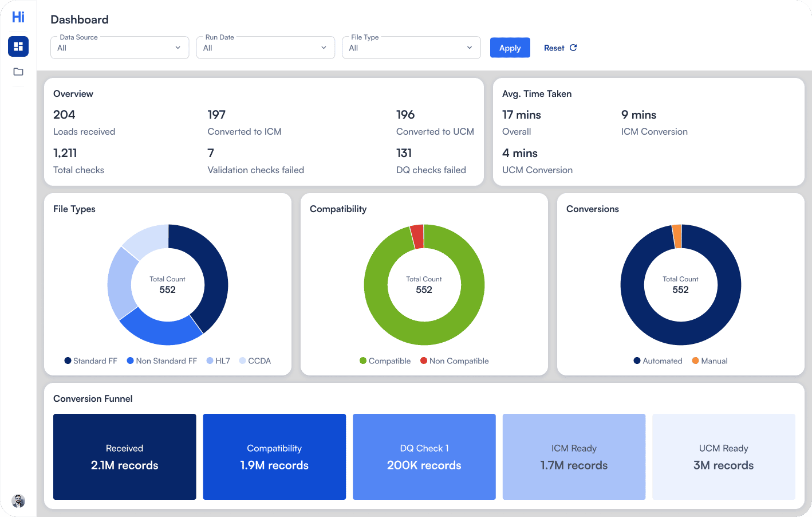Screen dimensions: 812x517
Task: Select the DQ Check 1 funnel block
Action: pos(424,457)
